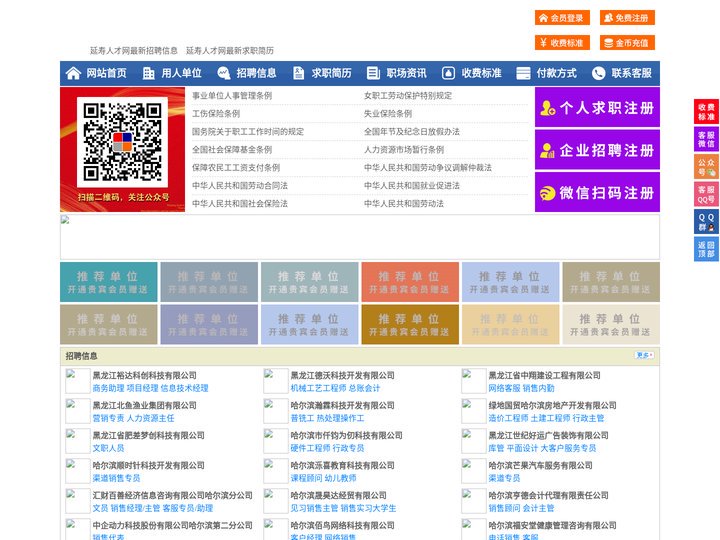Open 项目经理 job link
This screenshot has width=720, height=540.
142,388
